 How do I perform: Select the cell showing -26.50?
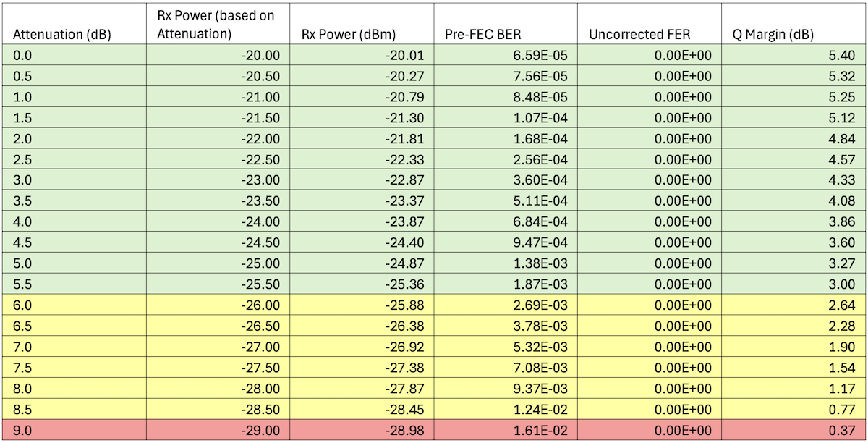pos(218,325)
